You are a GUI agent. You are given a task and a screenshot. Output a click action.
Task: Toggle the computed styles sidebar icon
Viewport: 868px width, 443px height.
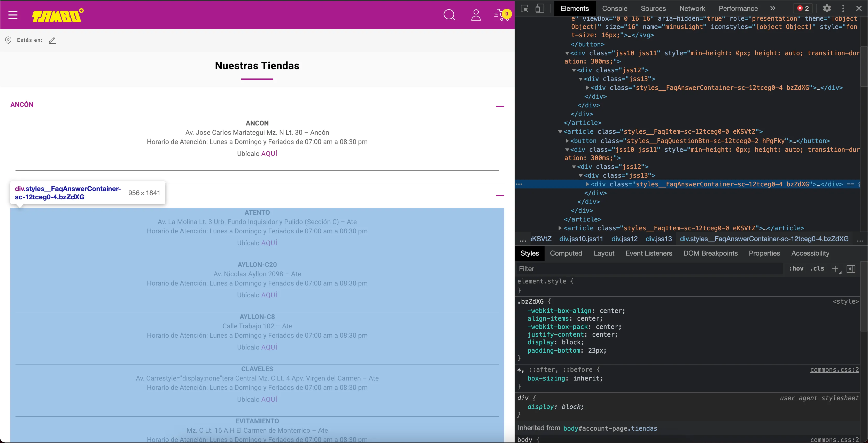(851, 269)
